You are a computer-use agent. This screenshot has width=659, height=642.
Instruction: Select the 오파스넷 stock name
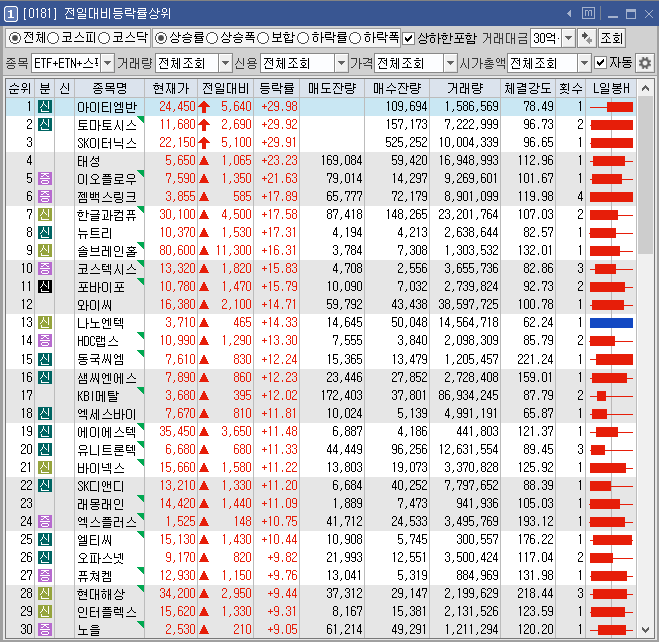pyautogui.click(x=101, y=558)
